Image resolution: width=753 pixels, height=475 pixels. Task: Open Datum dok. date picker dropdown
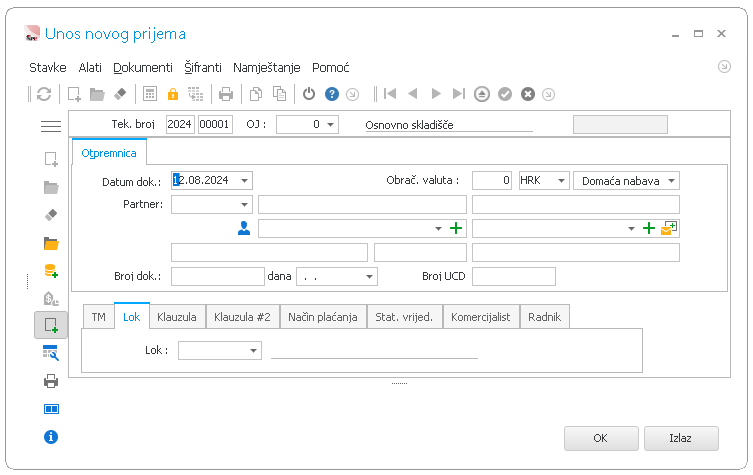tap(244, 181)
